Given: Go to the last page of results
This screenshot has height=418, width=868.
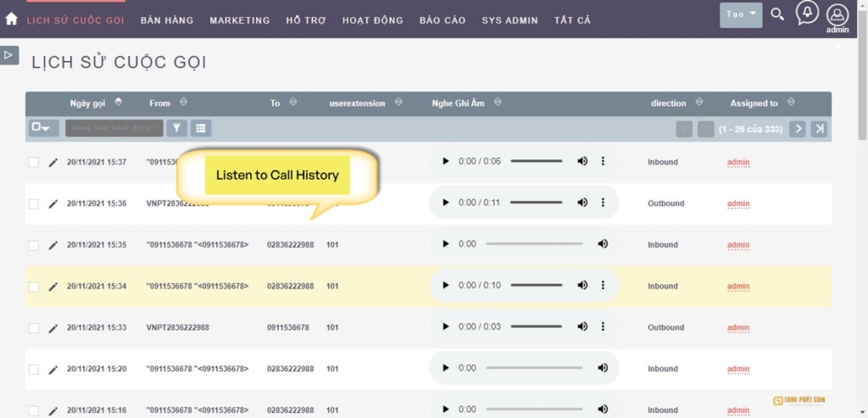Looking at the screenshot, I should click(819, 129).
